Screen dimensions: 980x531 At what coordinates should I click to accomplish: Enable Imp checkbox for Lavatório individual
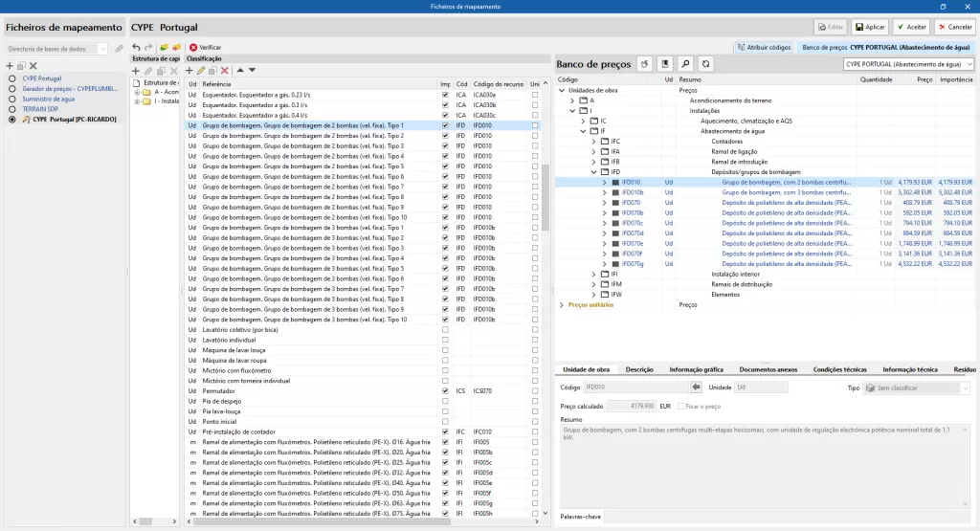[445, 340]
